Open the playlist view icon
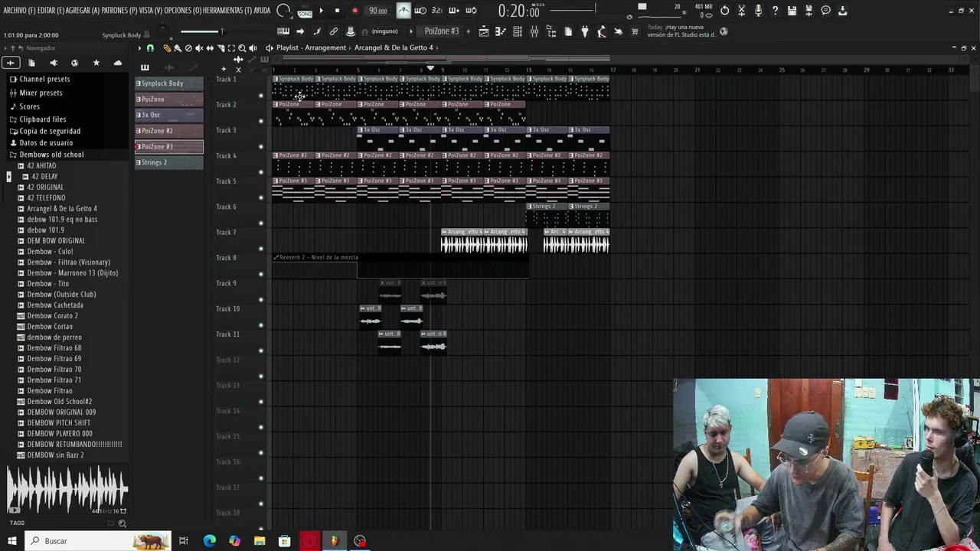Viewport: 980px width, 551px height. 484,31
